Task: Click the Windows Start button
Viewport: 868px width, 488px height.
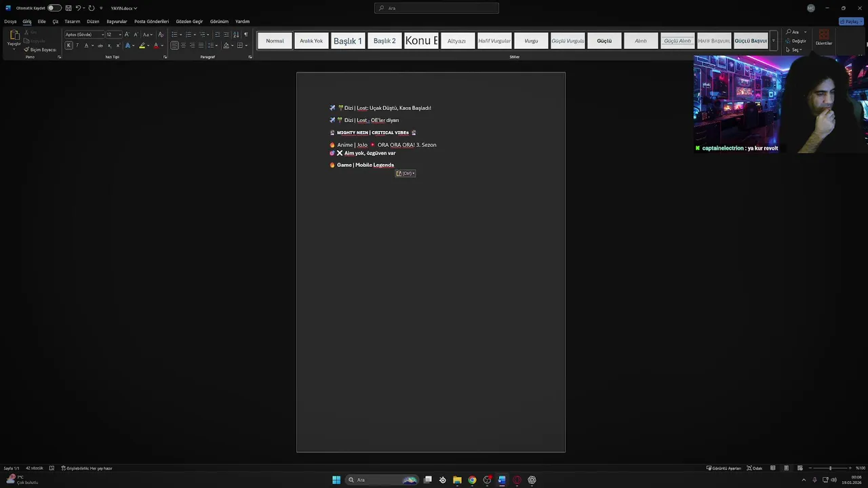Action: tap(336, 480)
